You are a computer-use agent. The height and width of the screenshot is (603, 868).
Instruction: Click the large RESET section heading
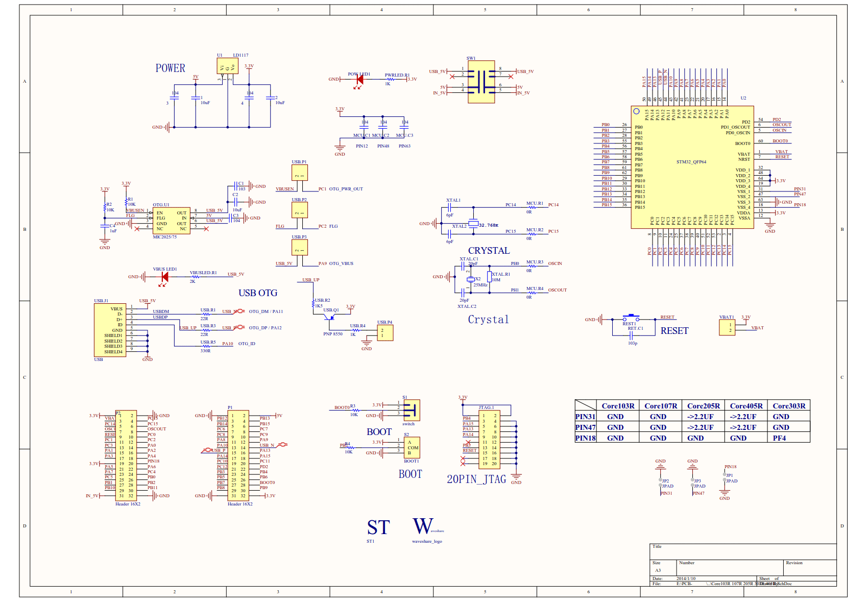pyautogui.click(x=674, y=331)
